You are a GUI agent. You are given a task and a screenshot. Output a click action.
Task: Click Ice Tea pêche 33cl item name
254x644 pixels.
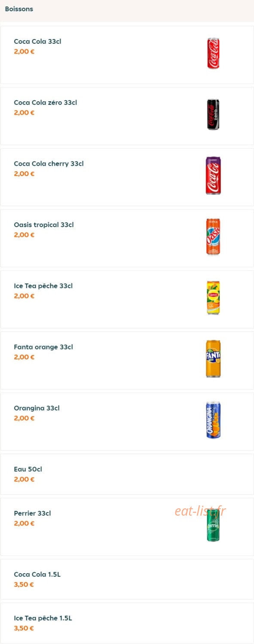point(43,286)
